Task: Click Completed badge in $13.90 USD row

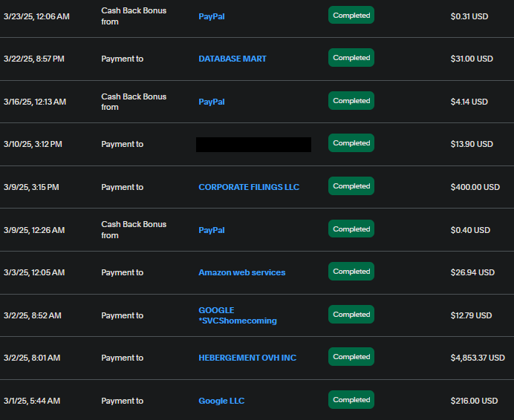Action: tap(351, 142)
